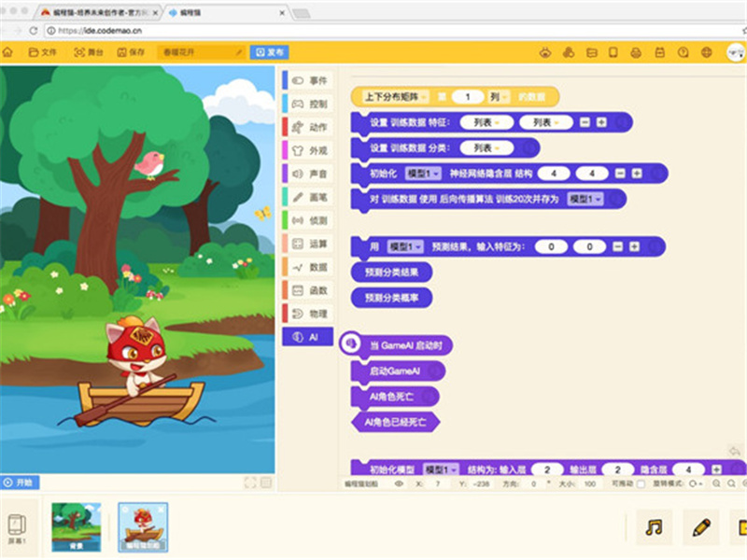Select the 函数 (Functions) block category
747x560 pixels.
click(308, 290)
